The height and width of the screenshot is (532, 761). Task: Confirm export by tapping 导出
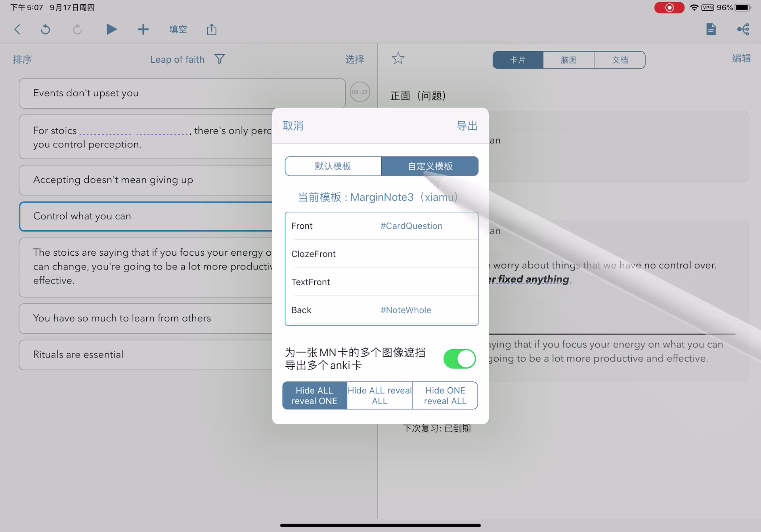tap(467, 126)
